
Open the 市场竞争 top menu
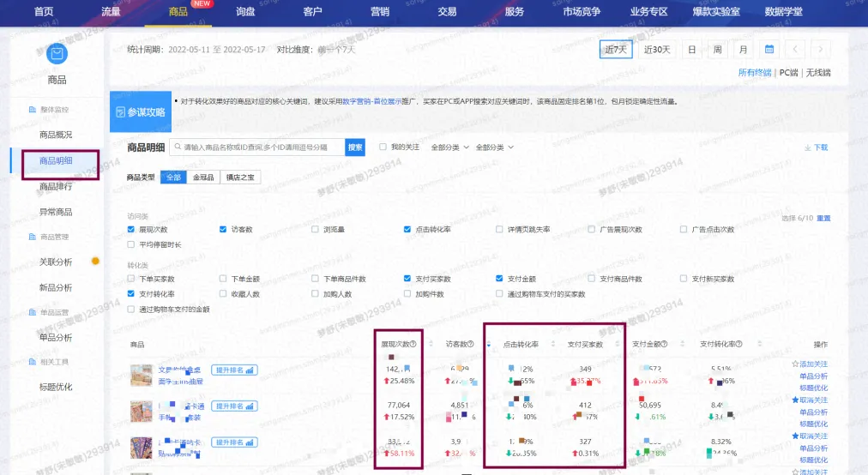point(582,11)
